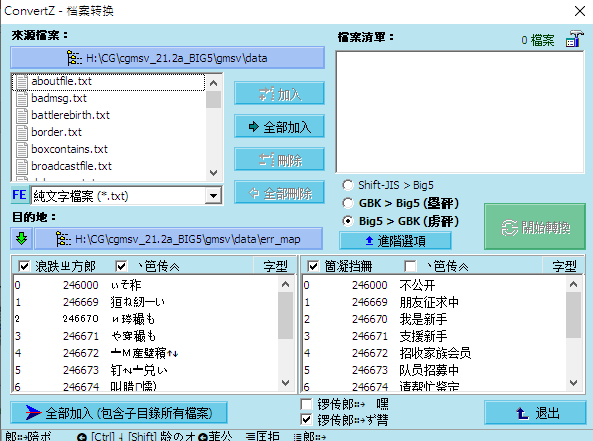Select the Shift-JIS > Big5 radio option

click(348, 185)
